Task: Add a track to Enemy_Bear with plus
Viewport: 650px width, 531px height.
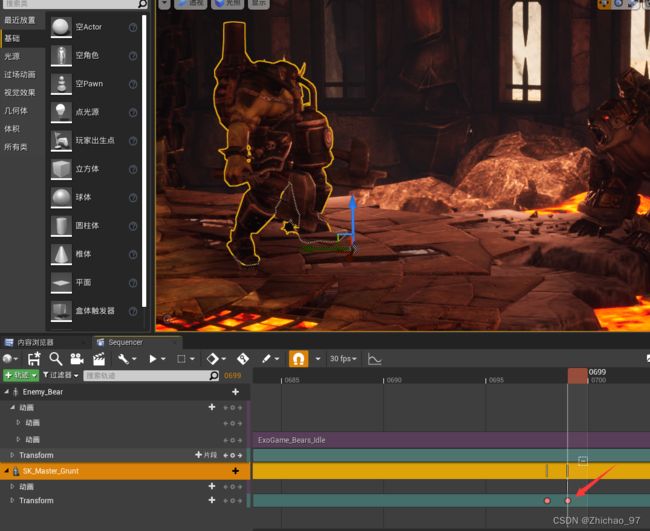Action: click(235, 392)
